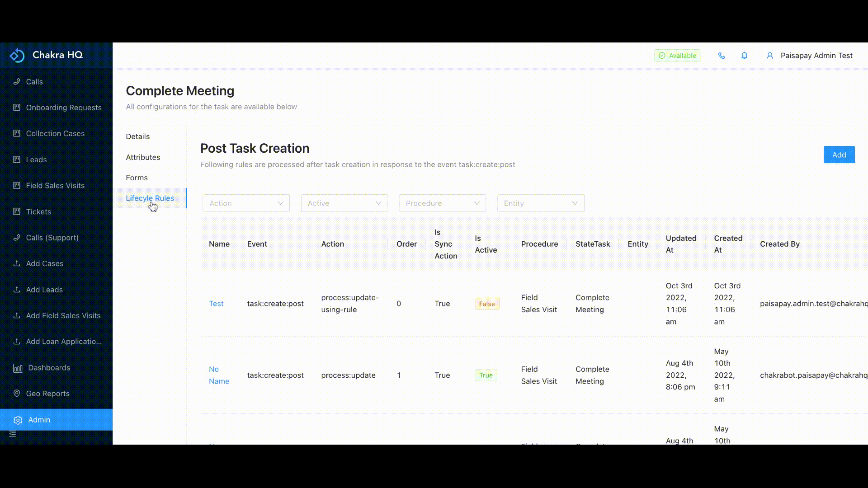Select the Forms tab
This screenshot has width=868, height=488.
137,178
